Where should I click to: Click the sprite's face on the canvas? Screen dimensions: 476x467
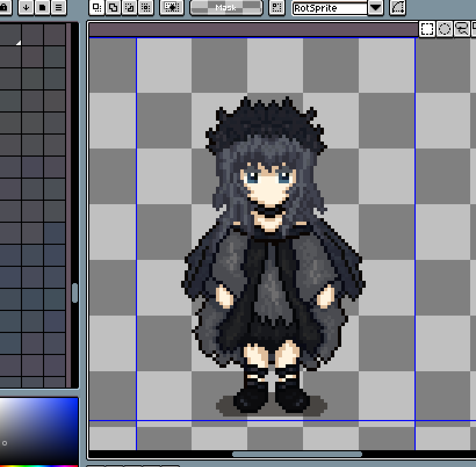[x=269, y=186]
